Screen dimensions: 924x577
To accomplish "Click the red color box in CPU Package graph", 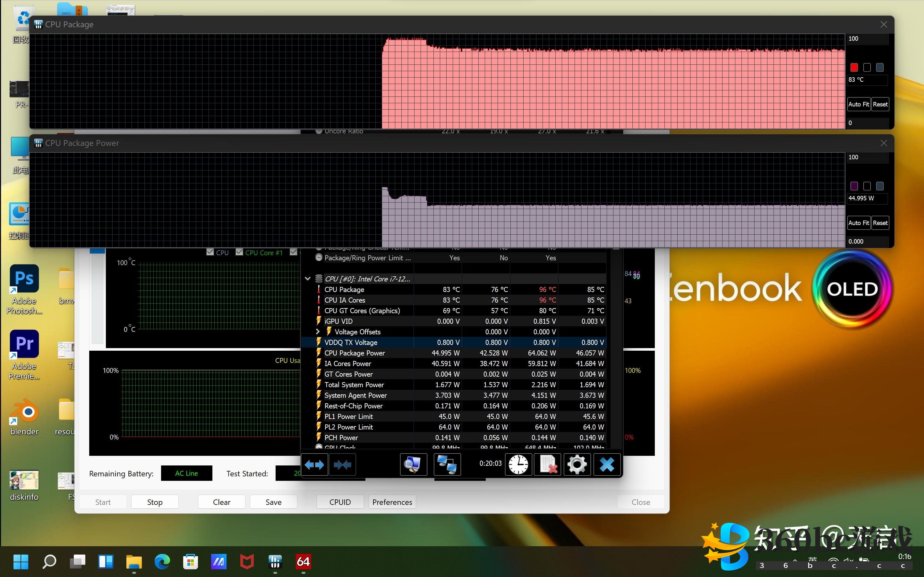I will click(854, 68).
